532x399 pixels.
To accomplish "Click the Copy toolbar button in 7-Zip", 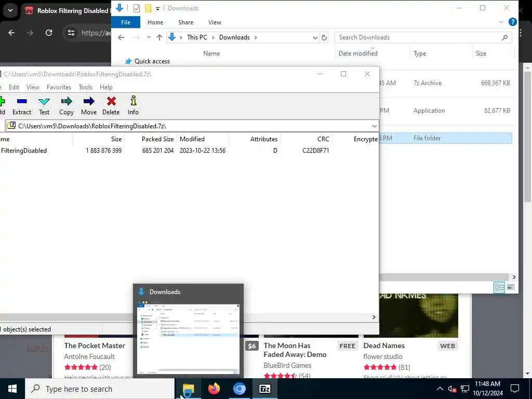I will click(66, 106).
